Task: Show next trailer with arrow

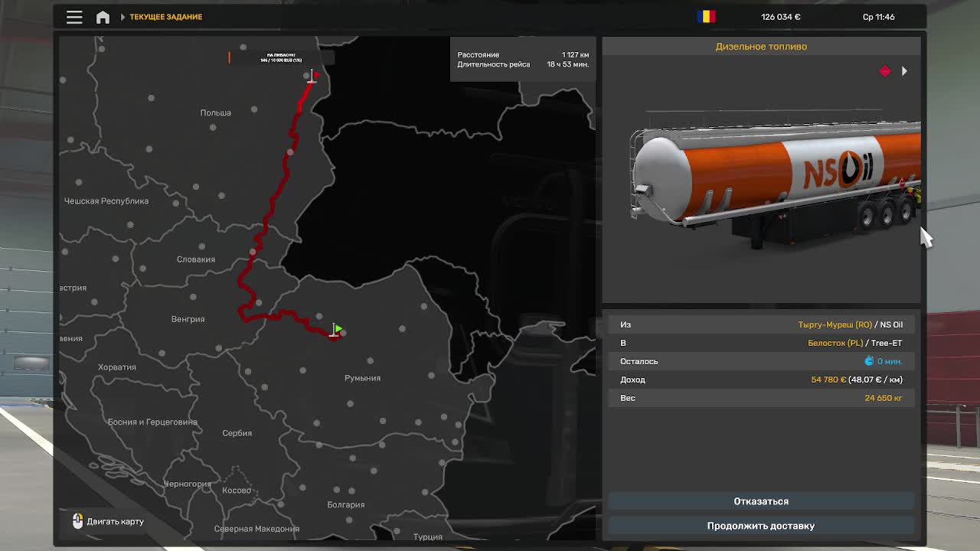Action: 904,71
